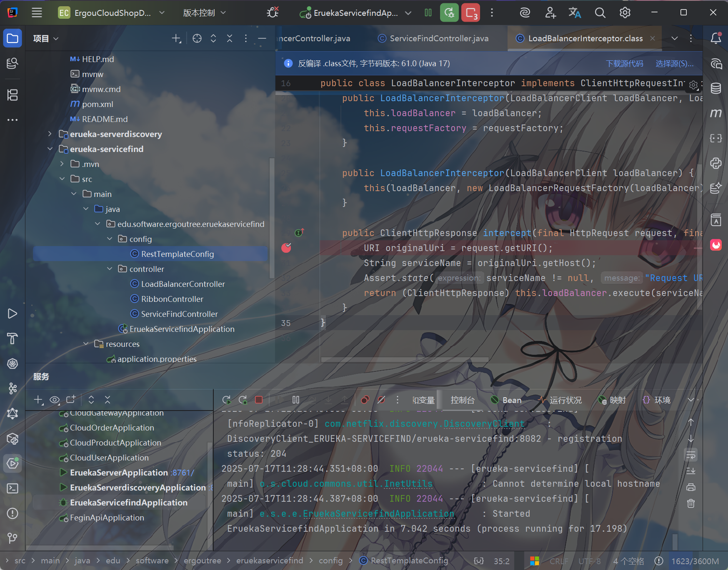Open code with me user icon
This screenshot has height=570, width=728.
550,12
